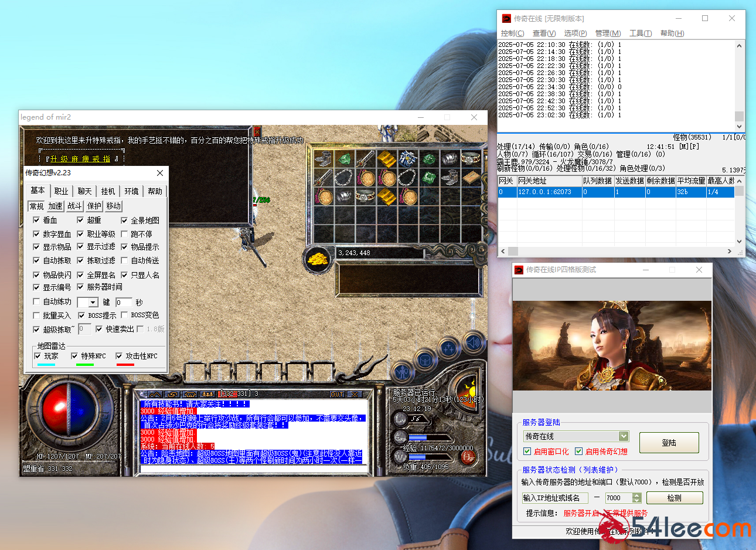Select the 战斗 sub-tab

pyautogui.click(x=74, y=206)
